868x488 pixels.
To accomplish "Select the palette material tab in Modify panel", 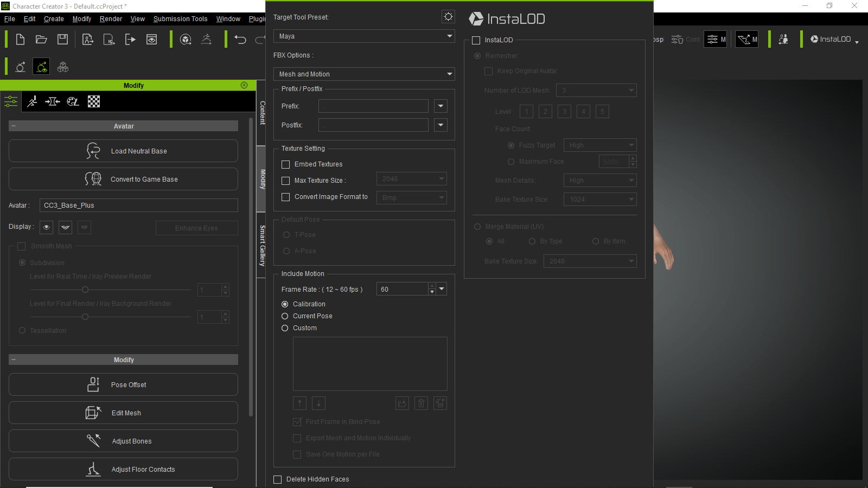I will point(73,101).
